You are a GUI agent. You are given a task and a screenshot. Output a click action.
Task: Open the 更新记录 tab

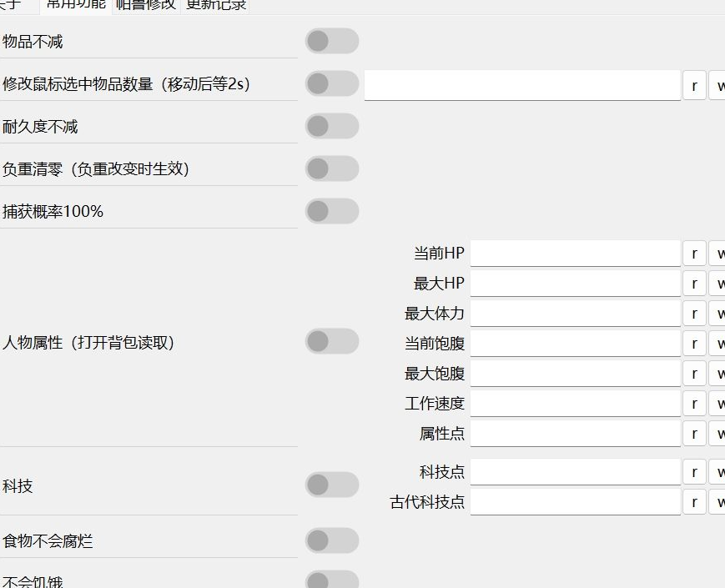215,4
